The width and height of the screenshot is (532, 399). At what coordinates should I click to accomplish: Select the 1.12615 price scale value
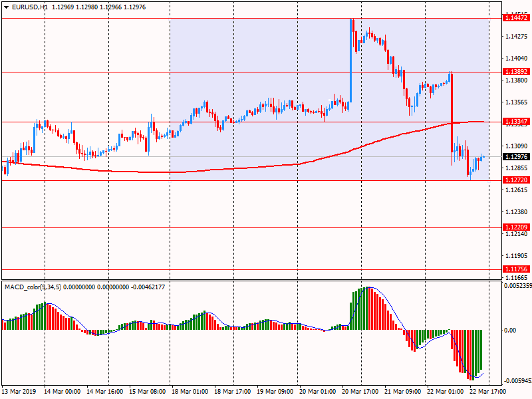point(517,190)
